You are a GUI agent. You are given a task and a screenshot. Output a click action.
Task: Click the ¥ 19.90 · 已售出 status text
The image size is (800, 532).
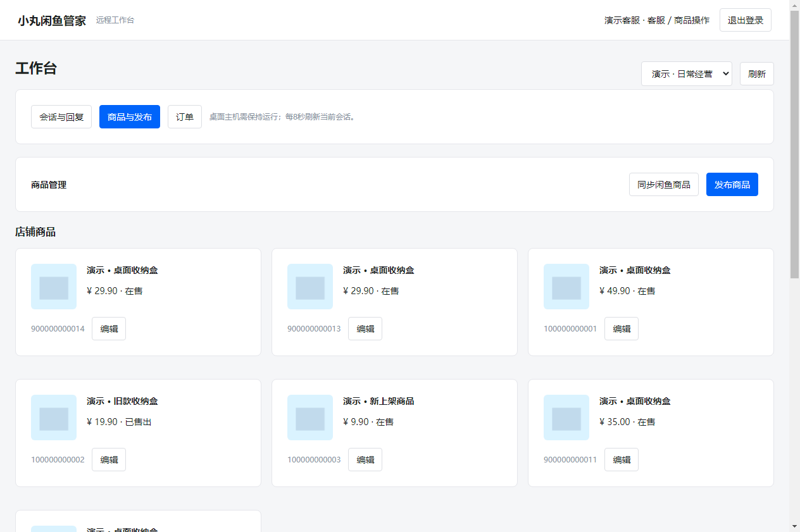coord(119,422)
